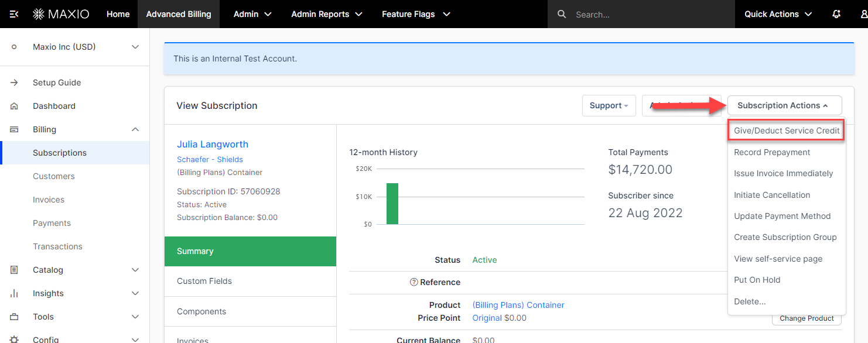Screen dimensions: 868x343
Task: Select Give/Deduct Service Credit menu option
Action: pos(787,131)
